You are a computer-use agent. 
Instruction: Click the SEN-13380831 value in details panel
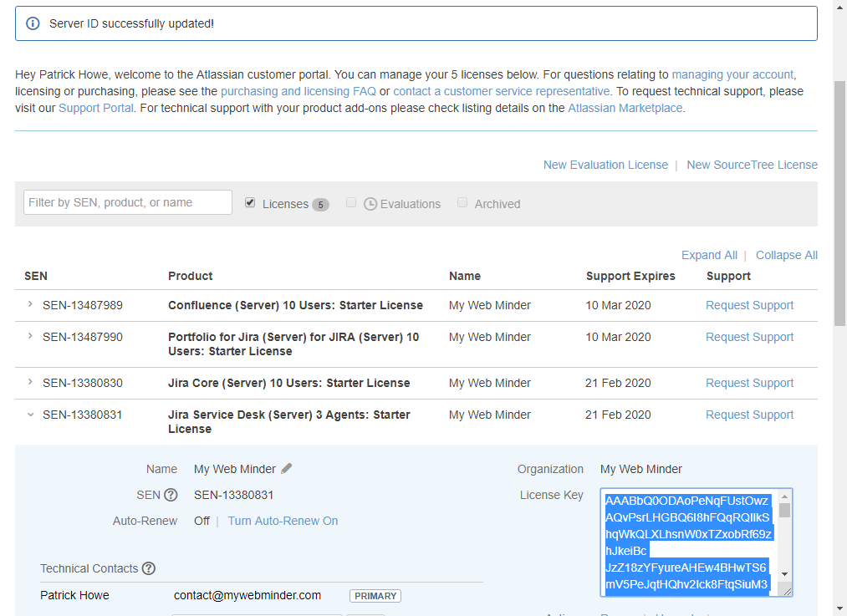tap(234, 495)
